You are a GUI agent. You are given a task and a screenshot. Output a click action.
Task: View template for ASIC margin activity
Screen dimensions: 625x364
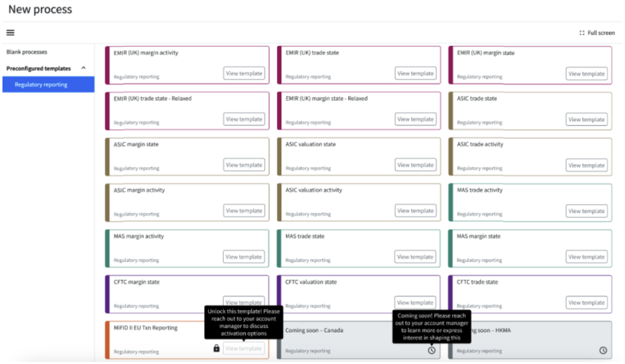point(244,210)
